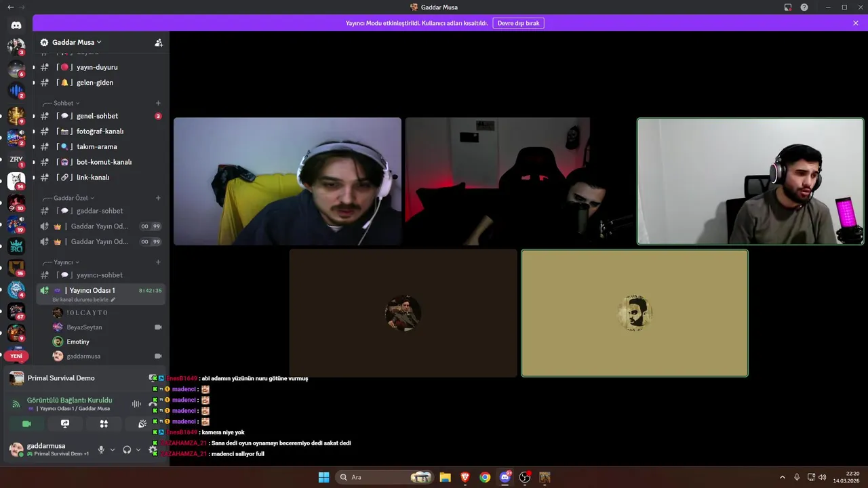
Task: Toggle the camera button off
Action: [26, 424]
